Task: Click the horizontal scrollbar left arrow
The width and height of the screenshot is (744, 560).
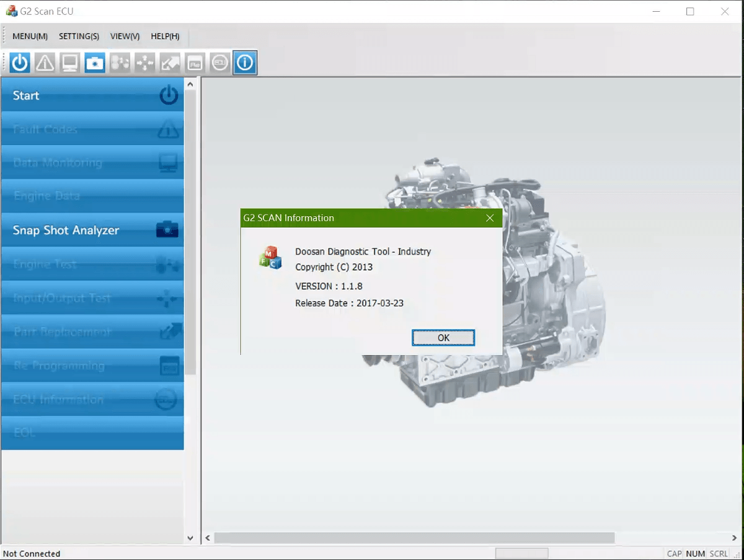Action: (x=208, y=538)
